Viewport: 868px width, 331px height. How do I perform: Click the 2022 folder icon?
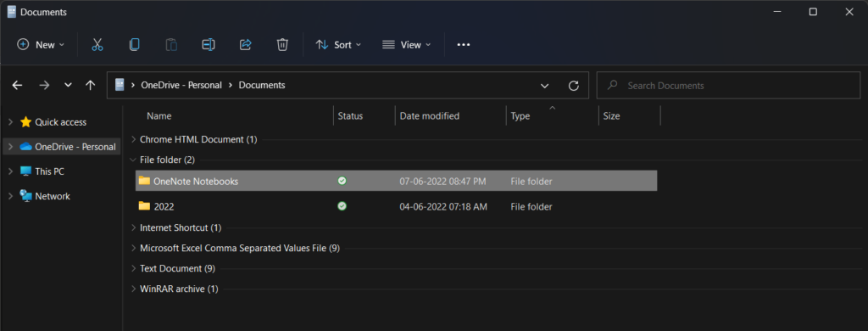(x=144, y=206)
